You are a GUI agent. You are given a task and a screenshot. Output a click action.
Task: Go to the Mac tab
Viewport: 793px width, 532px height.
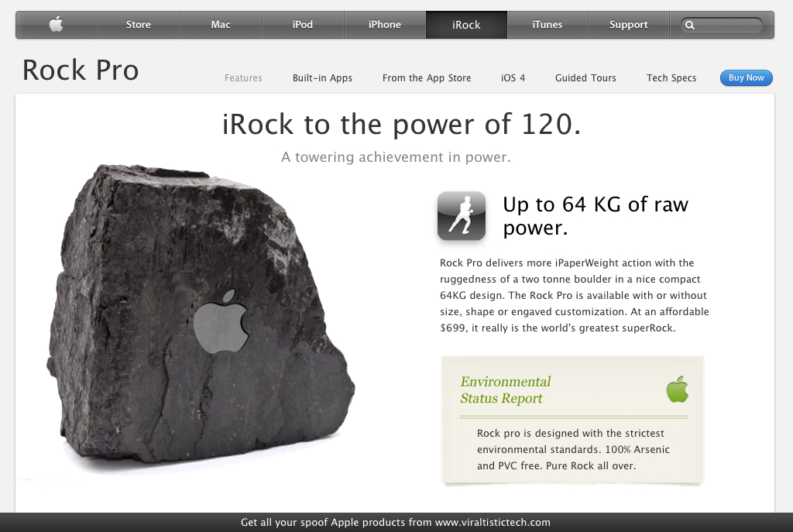point(221,24)
